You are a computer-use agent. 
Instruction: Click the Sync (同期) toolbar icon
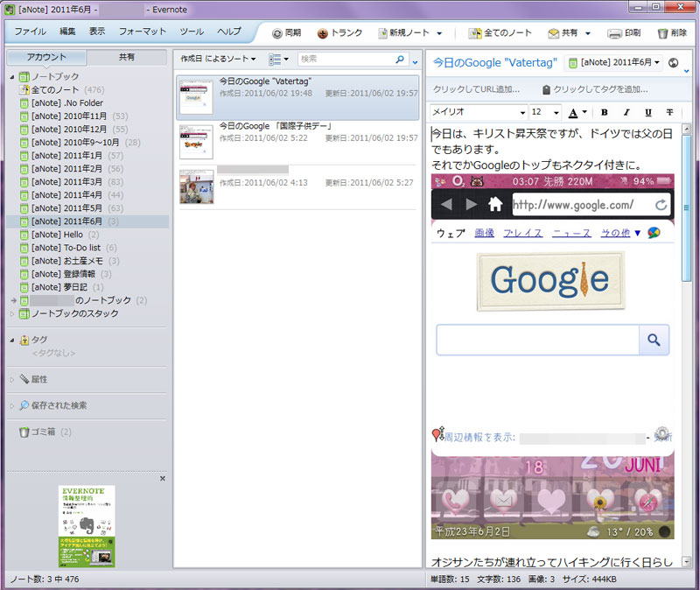277,33
